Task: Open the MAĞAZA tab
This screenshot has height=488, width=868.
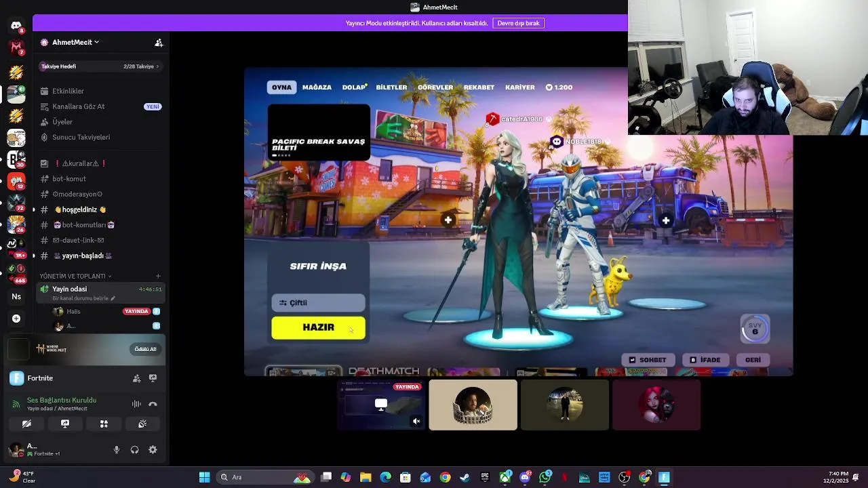Action: (317, 87)
